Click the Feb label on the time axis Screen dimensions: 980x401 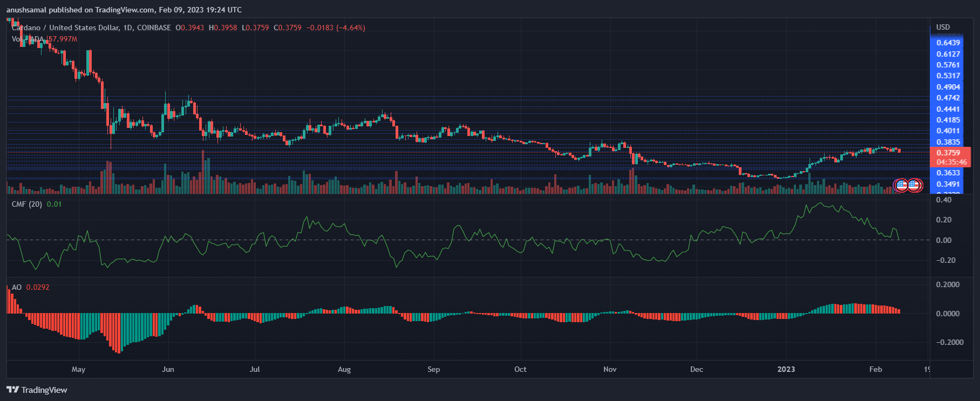click(875, 369)
